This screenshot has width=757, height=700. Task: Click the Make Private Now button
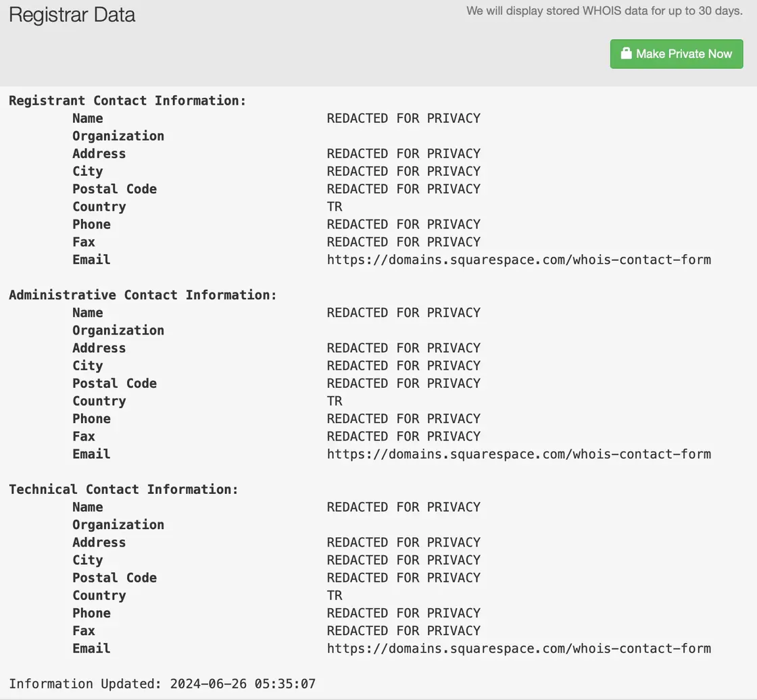[x=677, y=54]
